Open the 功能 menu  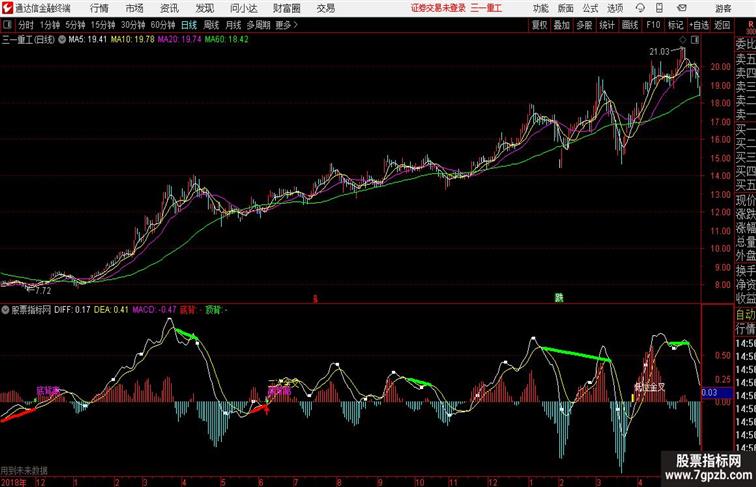coord(540,8)
